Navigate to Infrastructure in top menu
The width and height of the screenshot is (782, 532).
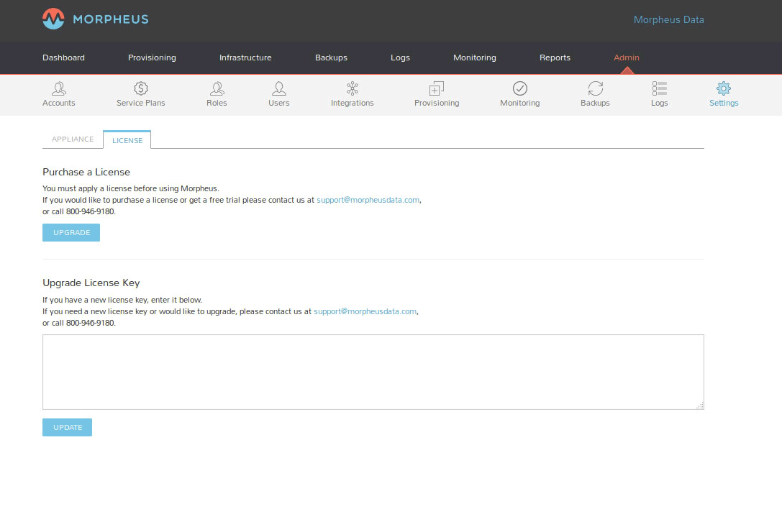245,58
